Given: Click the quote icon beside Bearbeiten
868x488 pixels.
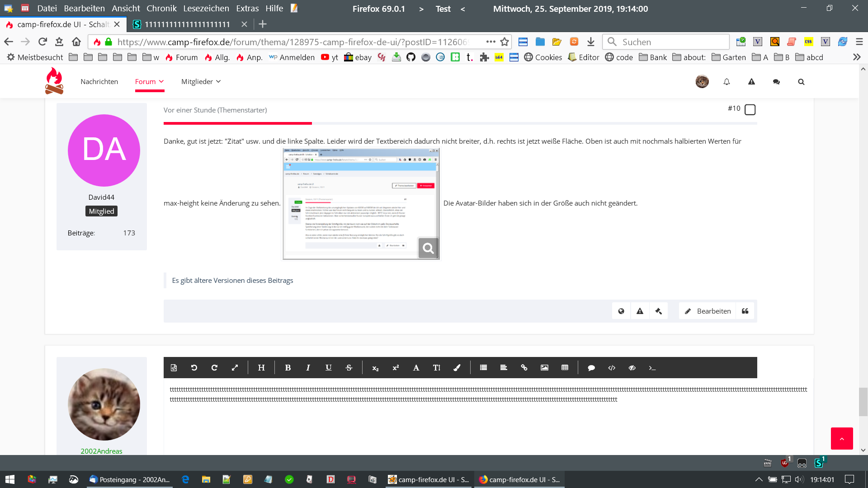Looking at the screenshot, I should pyautogui.click(x=745, y=311).
